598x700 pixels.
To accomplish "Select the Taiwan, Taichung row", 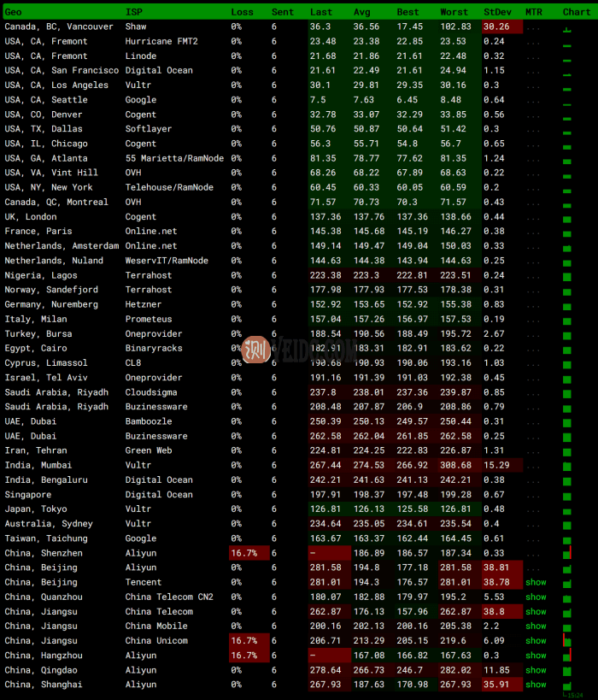I will pos(299,538).
